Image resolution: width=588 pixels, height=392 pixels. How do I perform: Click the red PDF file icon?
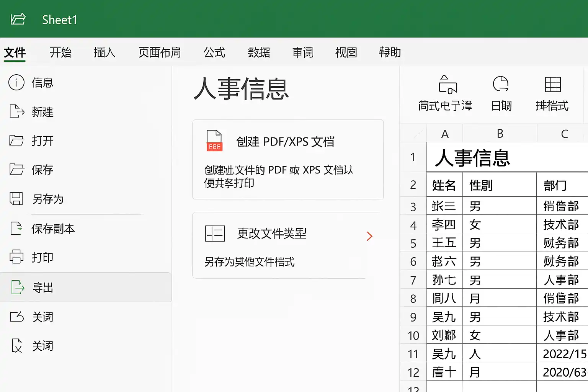(x=214, y=140)
